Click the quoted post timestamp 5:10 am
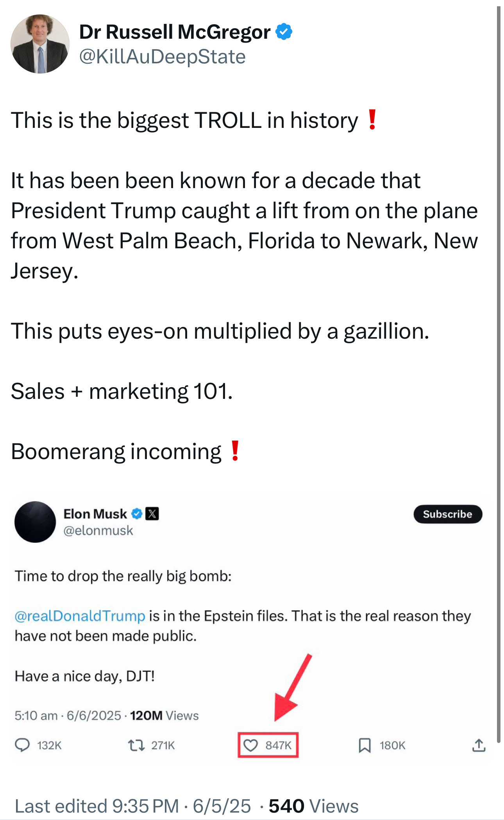Viewport: 504px width, 820px height. (36, 716)
